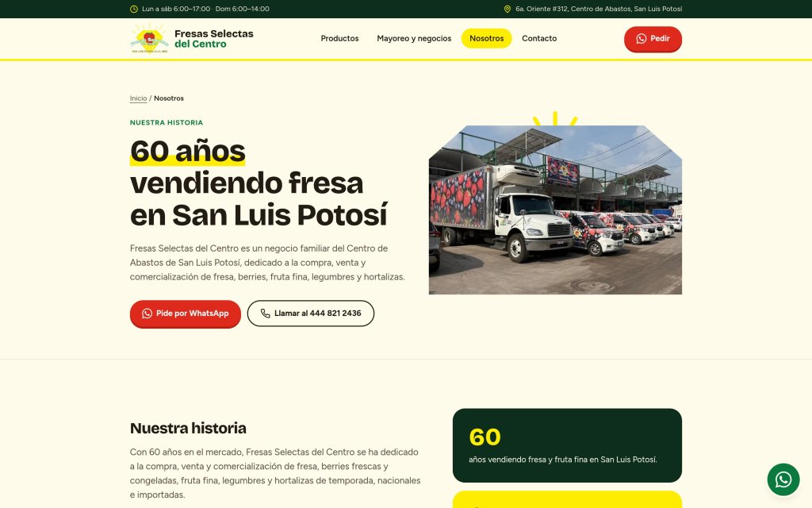Viewport: 812px width, 508px height.
Task: Click the hours text Lun a sáb 6:00–17:00
Action: point(176,9)
